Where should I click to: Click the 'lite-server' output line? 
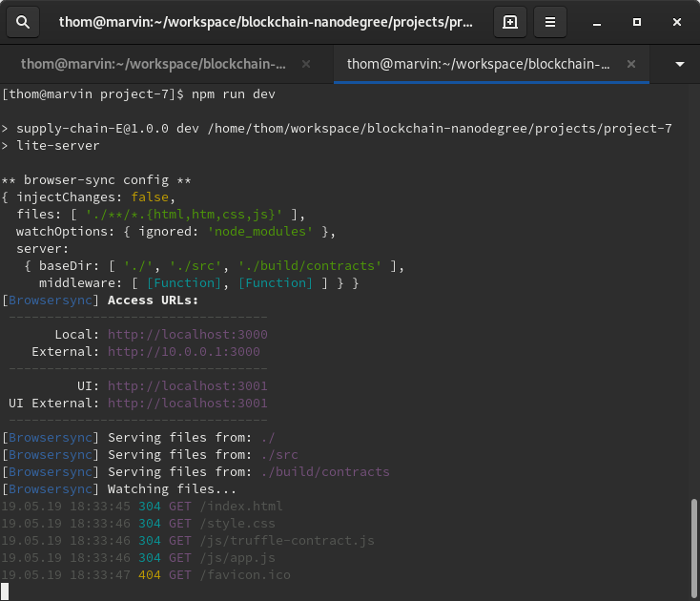point(51,146)
